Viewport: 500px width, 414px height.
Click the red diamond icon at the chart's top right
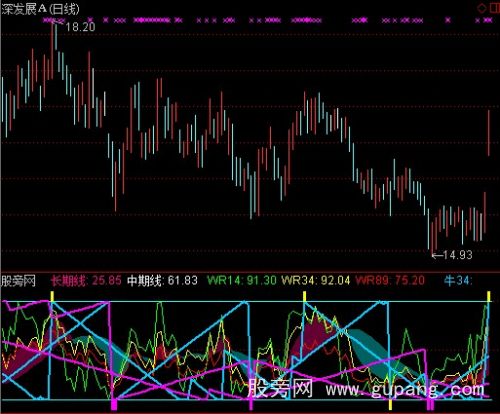point(482,7)
